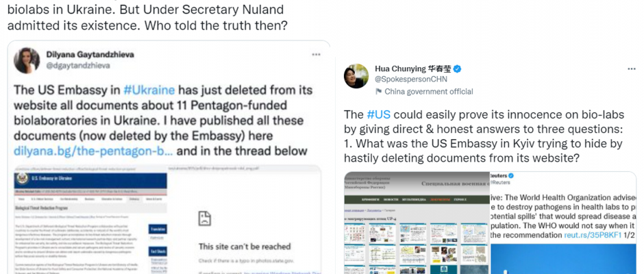Open the three-dot menu on Hua Chunying's tweet
This screenshot has height=274, width=644.
[632, 68]
